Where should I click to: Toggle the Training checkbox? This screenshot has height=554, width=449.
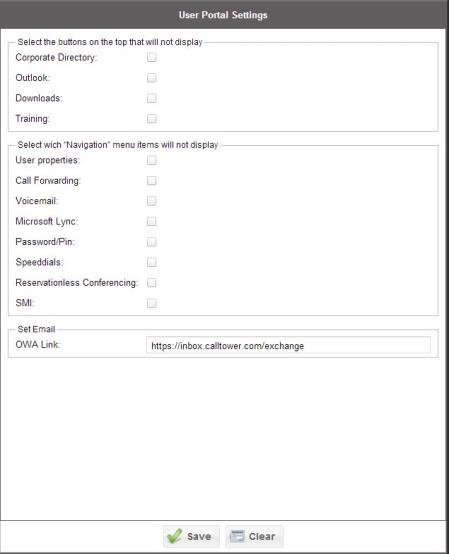(x=152, y=119)
